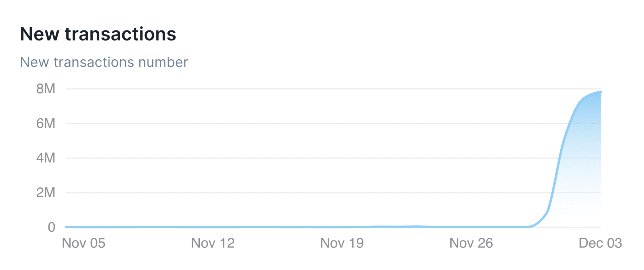This screenshot has width=644, height=270.
Task: Click the final peak data point
Action: [601, 92]
